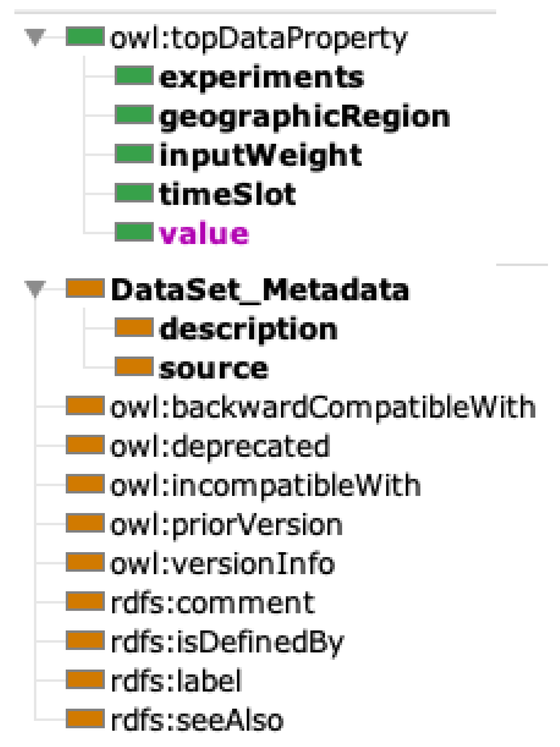
Task: Select rdfs:isDefinedBy in the list
Action: 227,642
